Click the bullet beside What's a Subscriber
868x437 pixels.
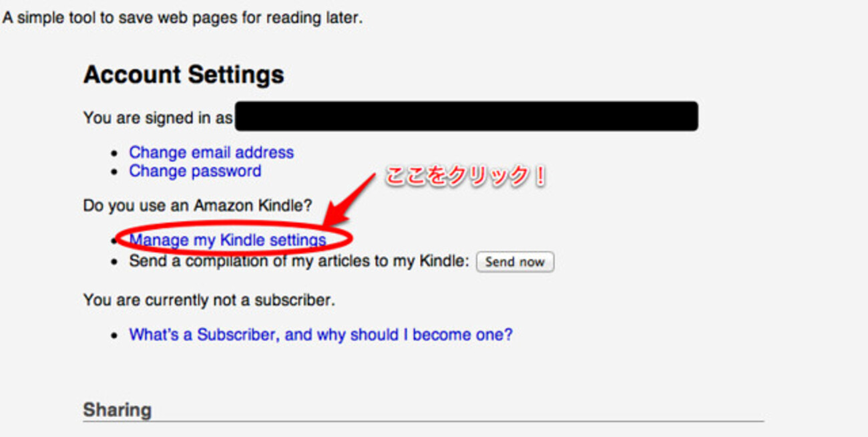click(116, 335)
